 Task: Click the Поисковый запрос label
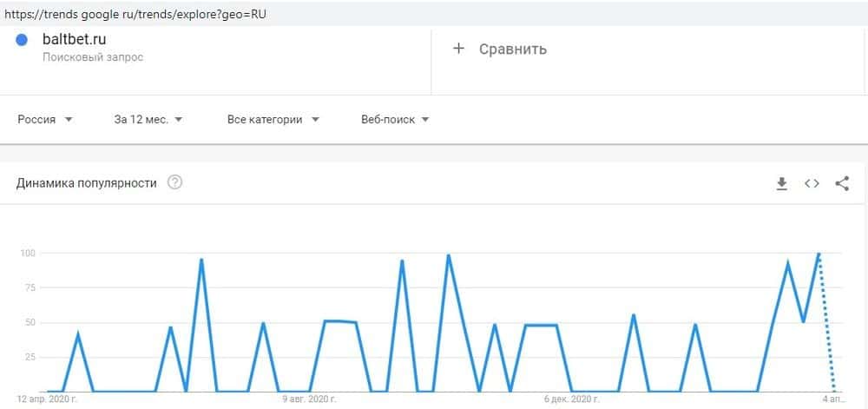pyautogui.click(x=93, y=57)
